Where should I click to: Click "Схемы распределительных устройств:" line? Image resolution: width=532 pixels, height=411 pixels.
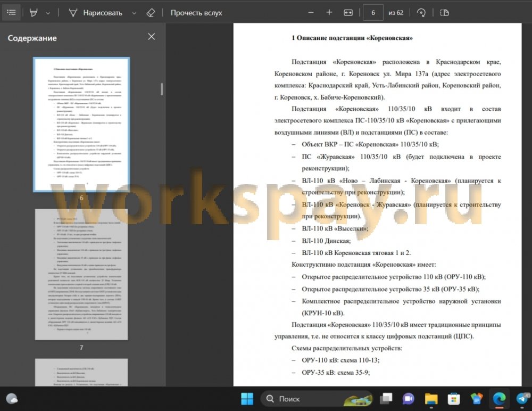(x=347, y=348)
